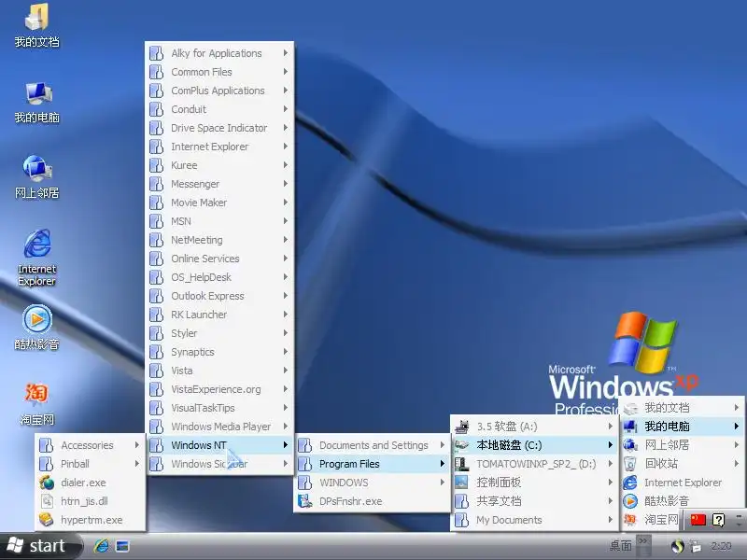The height and width of the screenshot is (560, 747).
Task: Select the Synaptics menu entry
Action: pos(219,352)
